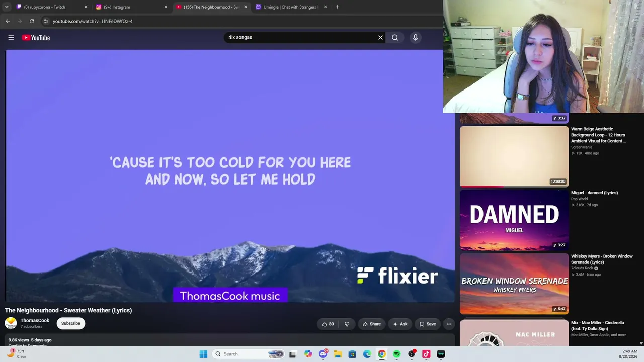Switch to the Instagram tab
The width and height of the screenshot is (644, 362).
(132, 7)
